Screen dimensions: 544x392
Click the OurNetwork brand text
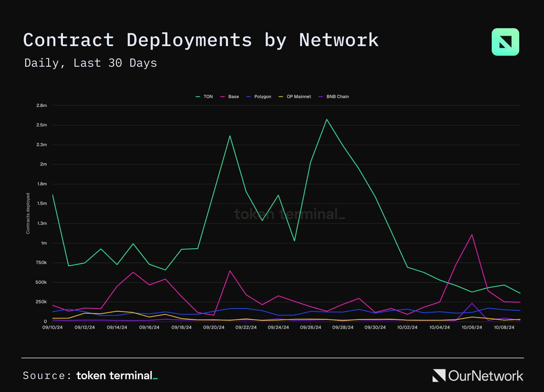tap(486, 376)
